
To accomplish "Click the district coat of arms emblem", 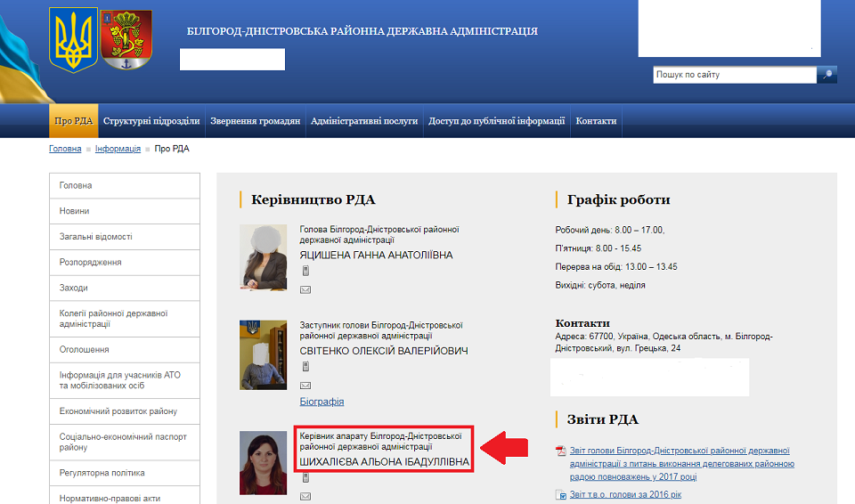I will tap(126, 40).
